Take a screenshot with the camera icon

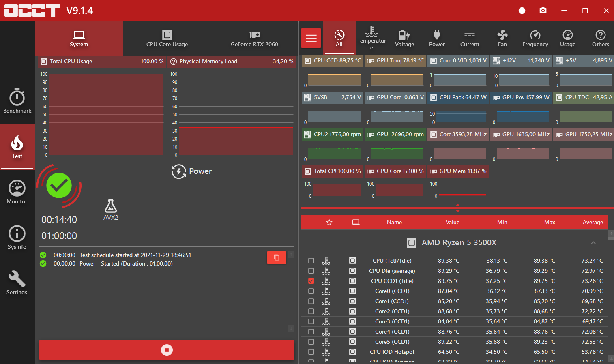point(543,11)
